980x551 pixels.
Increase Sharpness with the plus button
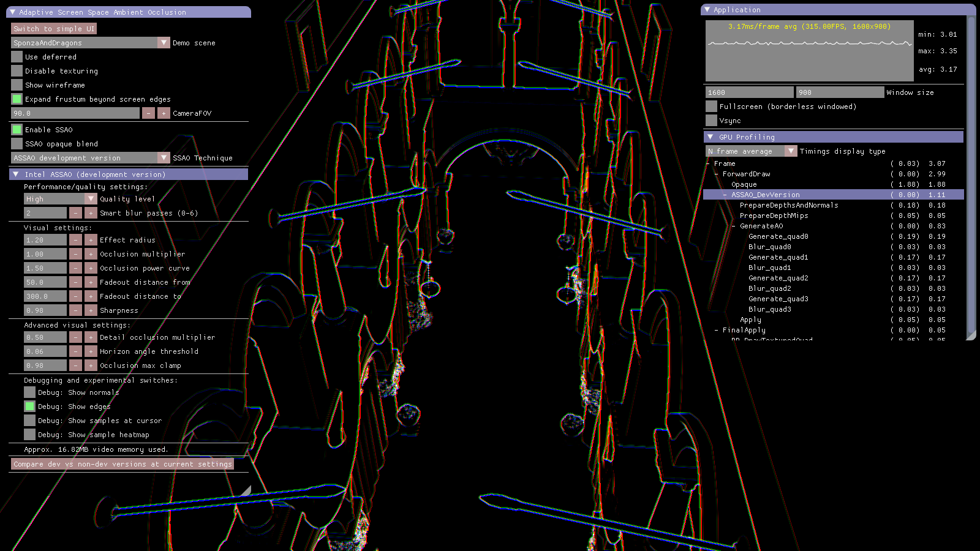90,310
